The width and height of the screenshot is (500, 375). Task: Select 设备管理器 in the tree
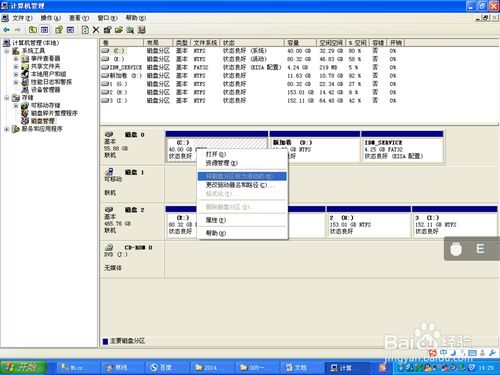coord(45,90)
